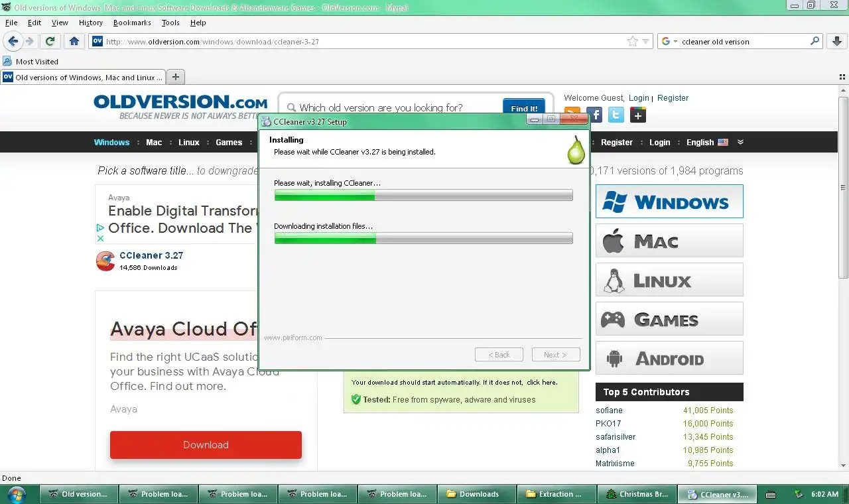
Task: Open the View menu
Action: pyautogui.click(x=60, y=23)
